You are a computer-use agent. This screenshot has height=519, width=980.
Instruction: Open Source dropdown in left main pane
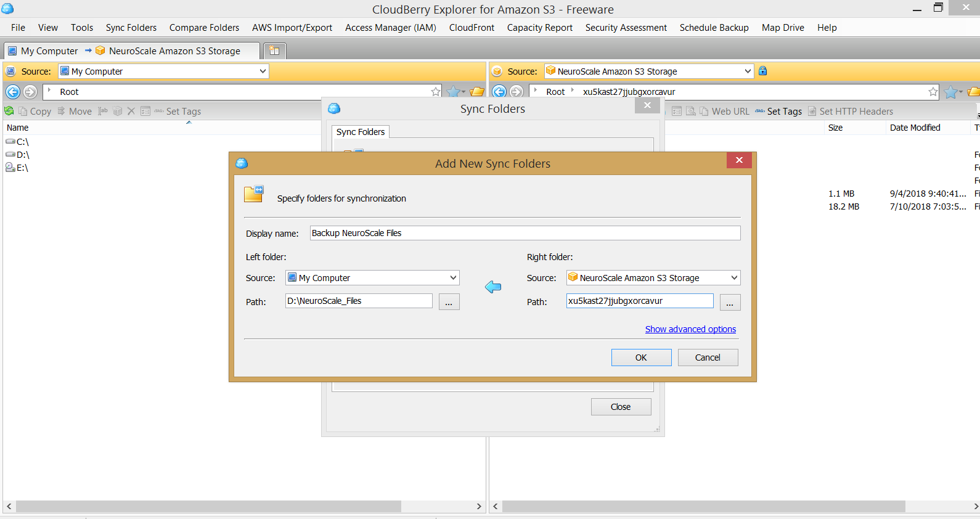click(x=263, y=72)
